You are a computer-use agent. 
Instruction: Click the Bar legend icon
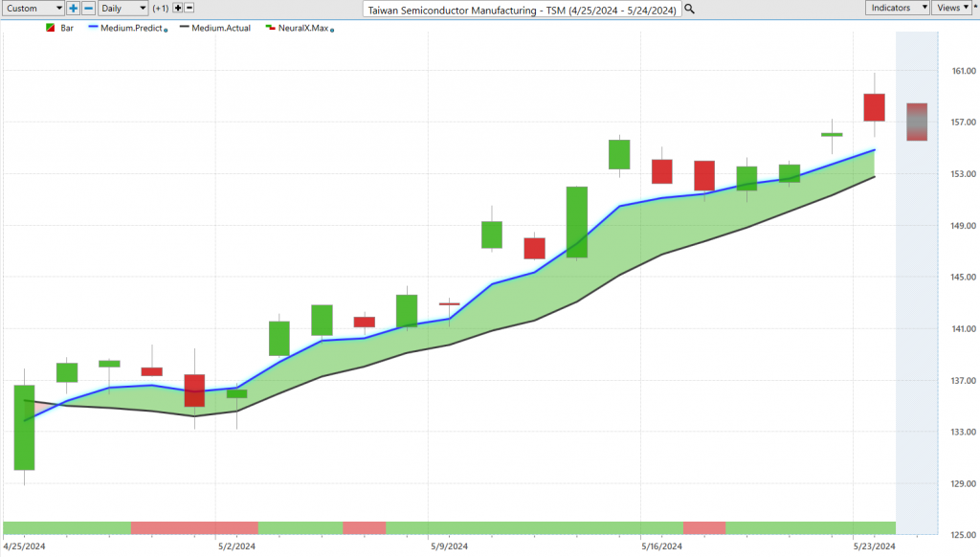click(50, 29)
